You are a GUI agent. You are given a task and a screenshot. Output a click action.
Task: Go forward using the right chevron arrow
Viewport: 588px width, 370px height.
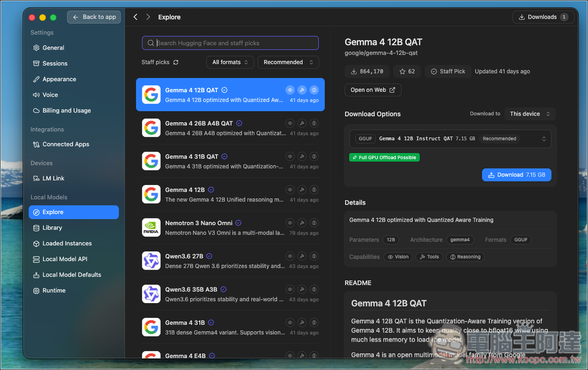148,17
